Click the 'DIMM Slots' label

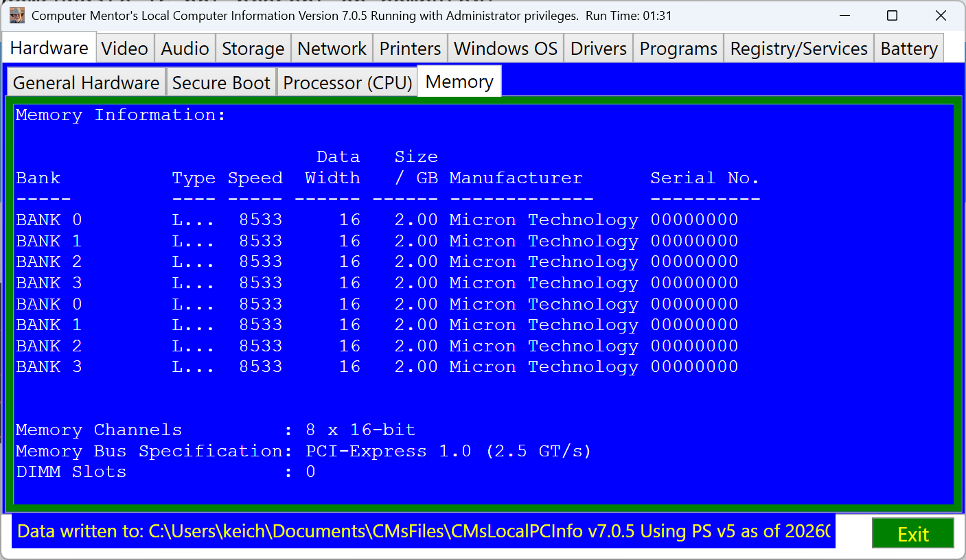point(71,472)
